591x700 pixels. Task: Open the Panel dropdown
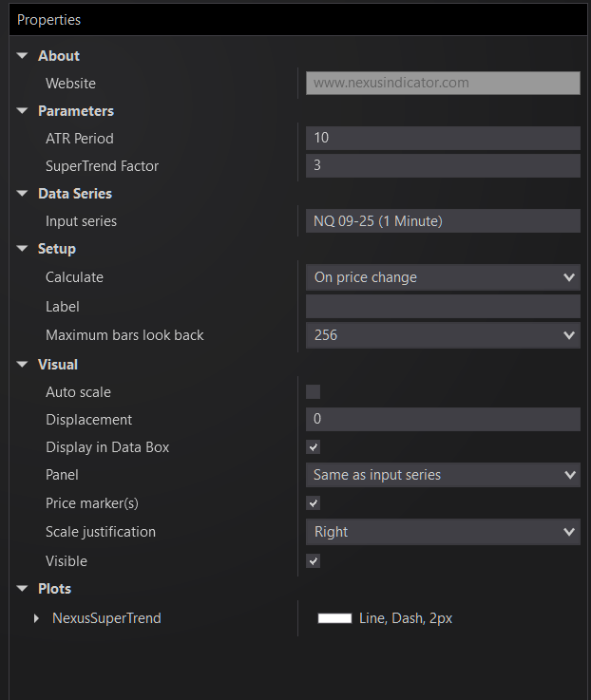(x=443, y=475)
